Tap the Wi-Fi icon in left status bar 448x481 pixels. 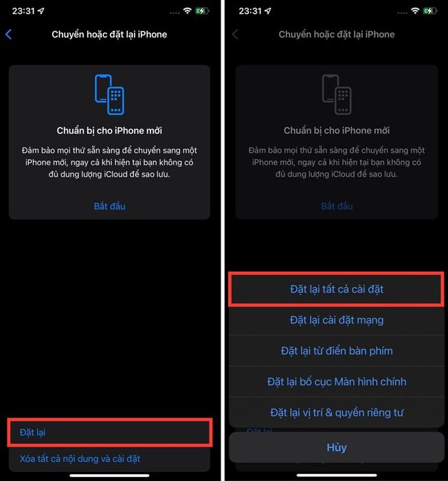[187, 11]
